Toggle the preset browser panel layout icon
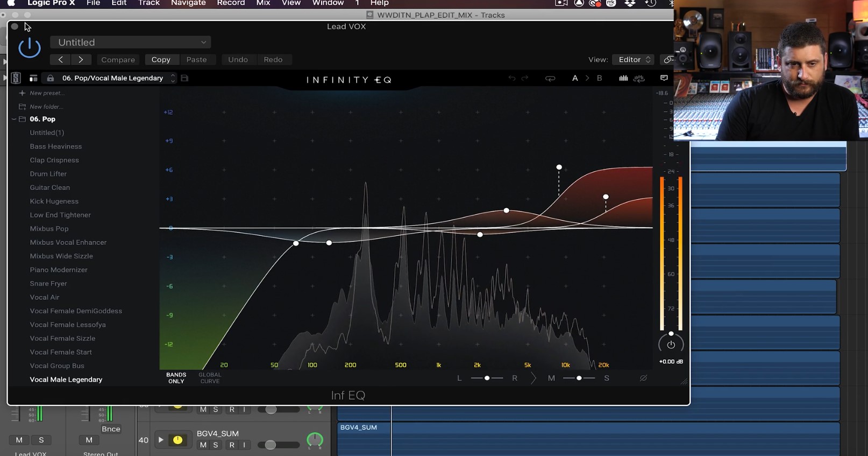 [x=33, y=78]
